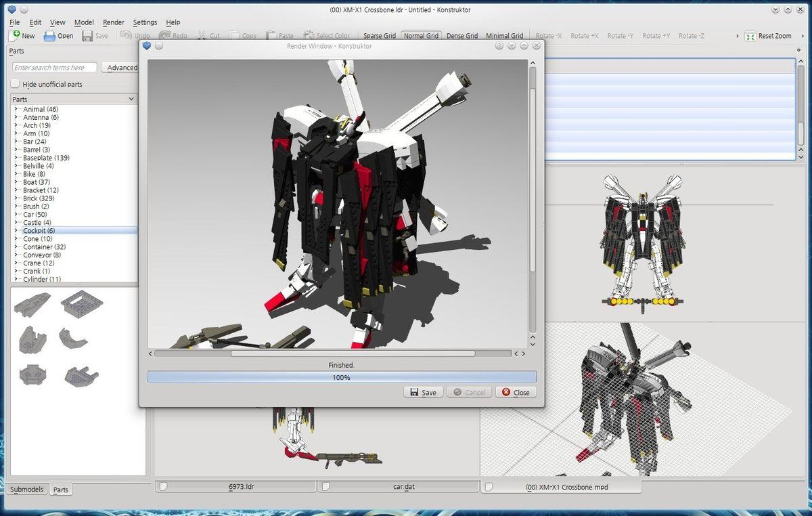This screenshot has height=516, width=812.
Task: Click the Advanced search button
Action: tap(121, 68)
